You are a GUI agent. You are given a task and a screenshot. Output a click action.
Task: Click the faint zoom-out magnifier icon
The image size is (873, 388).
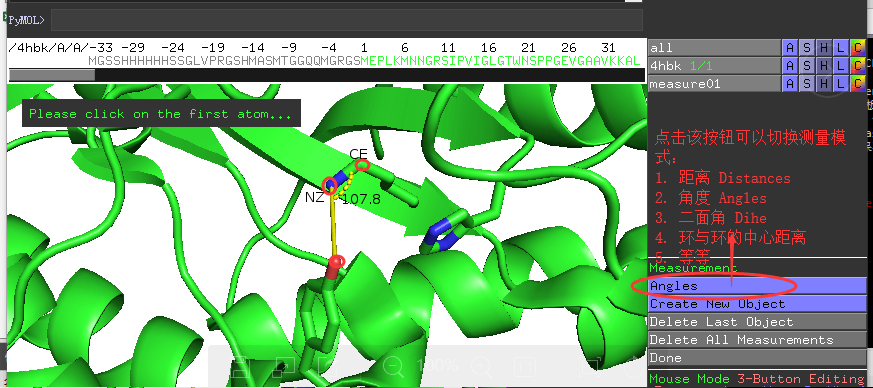394,366
